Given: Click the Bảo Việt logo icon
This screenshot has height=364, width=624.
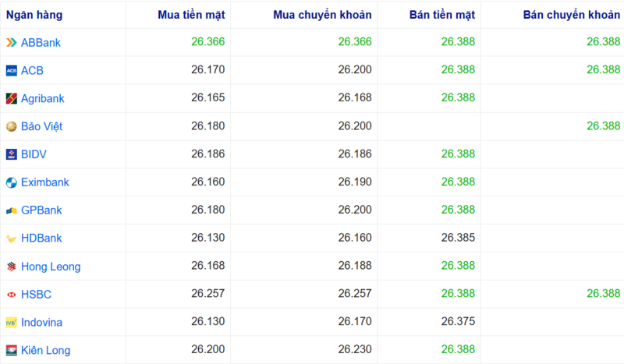Looking at the screenshot, I should tap(11, 126).
